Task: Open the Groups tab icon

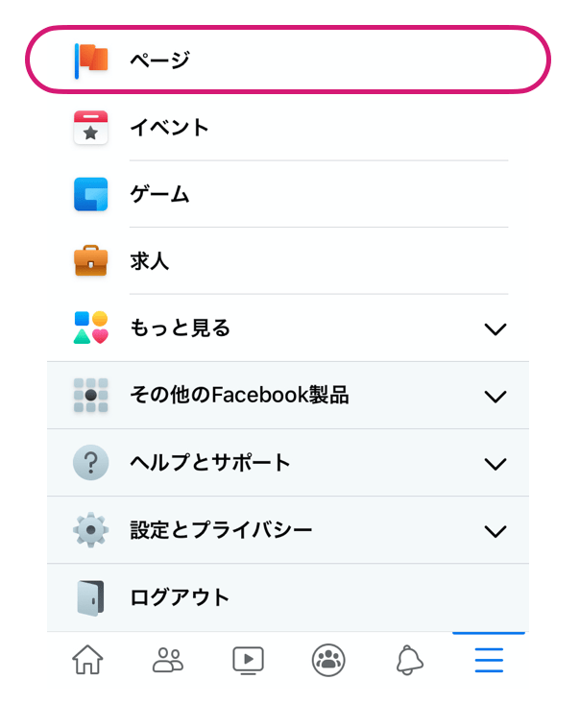Action: click(x=328, y=660)
